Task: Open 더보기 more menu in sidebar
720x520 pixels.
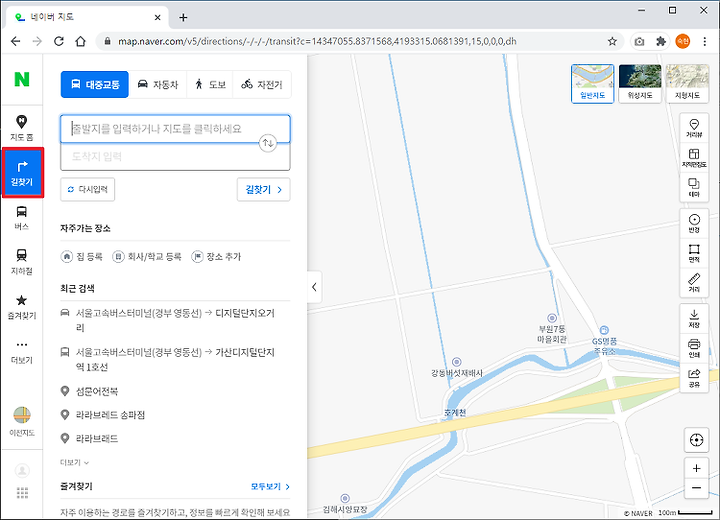Action: (22, 352)
